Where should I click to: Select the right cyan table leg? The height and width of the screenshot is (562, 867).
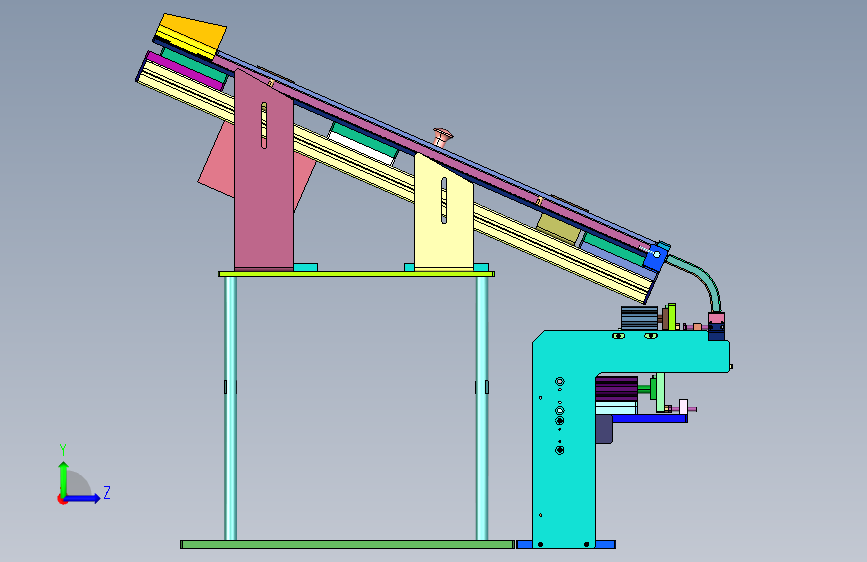(x=482, y=408)
